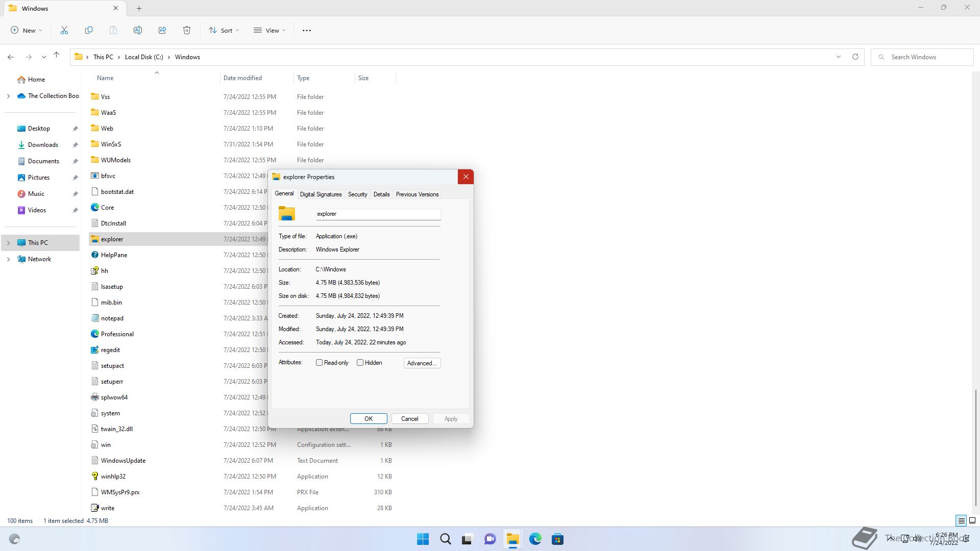Click Local Disk (C:) breadcrumb
Screen dimensions: 980x551
pyautogui.click(x=144, y=57)
